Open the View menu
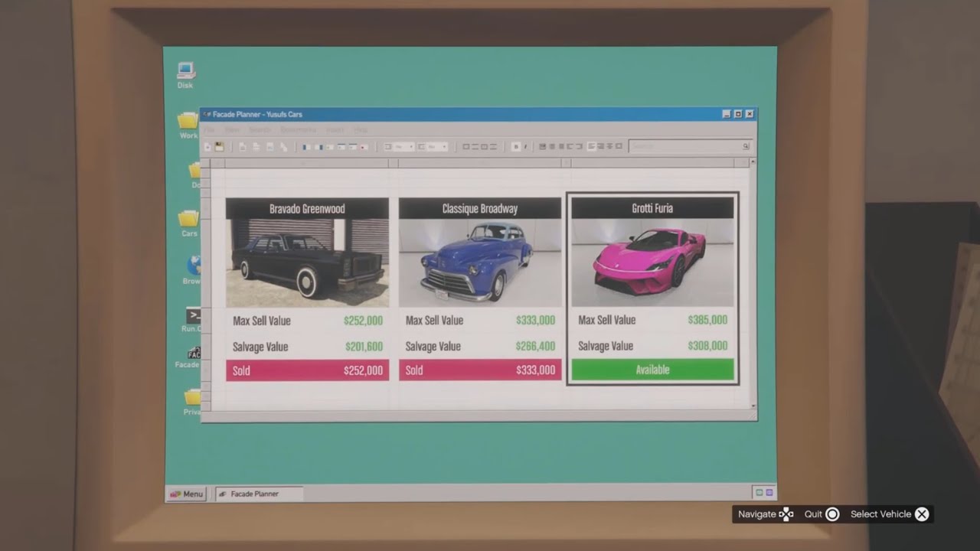Image resolution: width=980 pixels, height=551 pixels. pos(232,130)
